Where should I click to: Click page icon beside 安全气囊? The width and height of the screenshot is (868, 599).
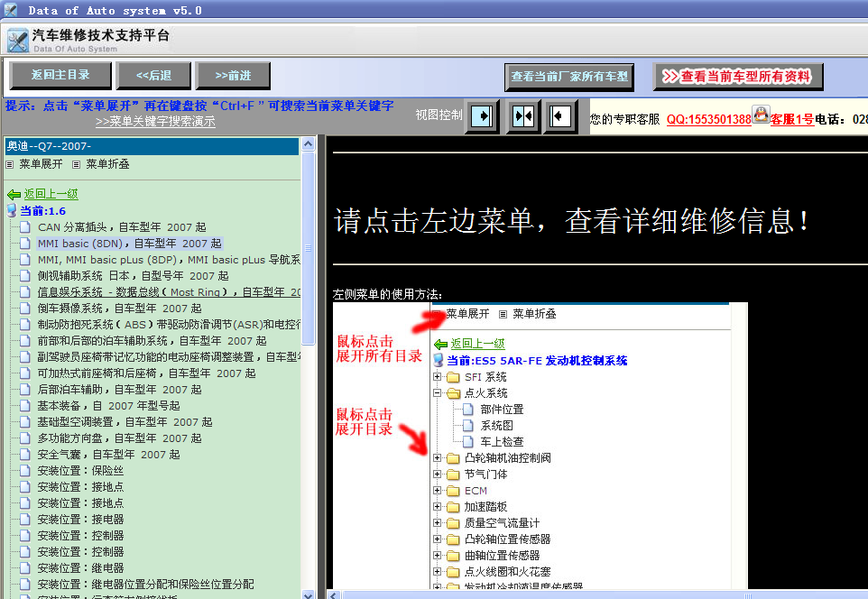(x=25, y=455)
